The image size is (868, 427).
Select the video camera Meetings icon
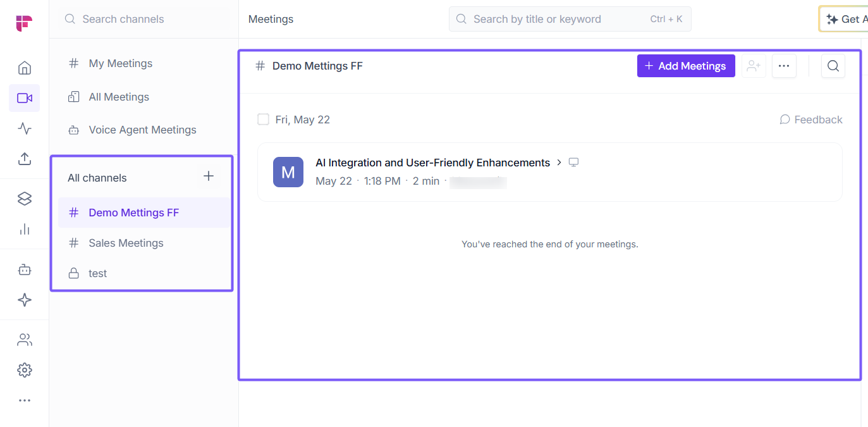tap(25, 98)
